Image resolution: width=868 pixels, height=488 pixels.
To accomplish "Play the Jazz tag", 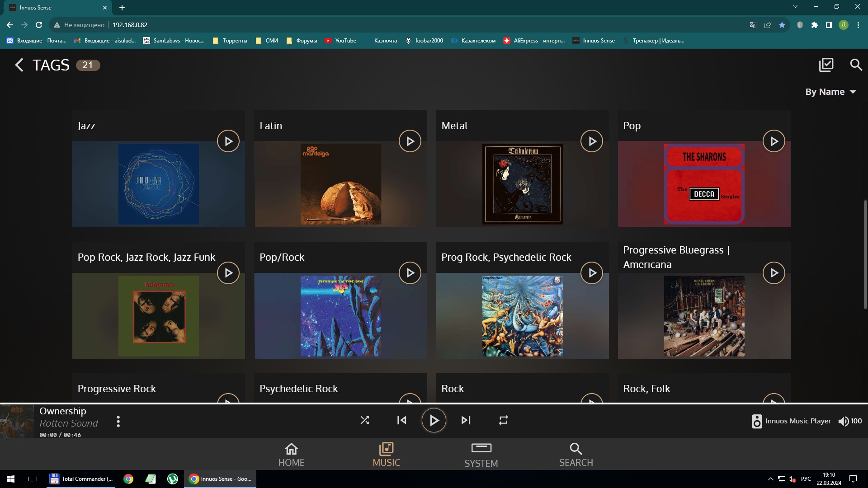I will 228,141.
